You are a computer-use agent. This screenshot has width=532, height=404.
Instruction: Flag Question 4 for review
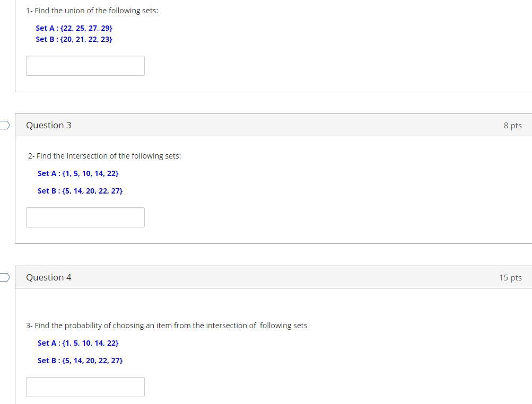[5, 277]
